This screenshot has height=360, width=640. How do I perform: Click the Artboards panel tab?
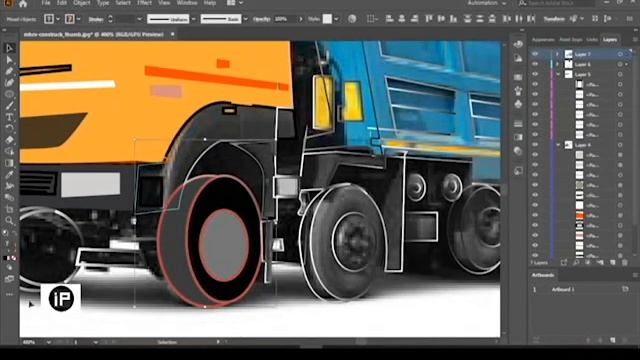543,275
